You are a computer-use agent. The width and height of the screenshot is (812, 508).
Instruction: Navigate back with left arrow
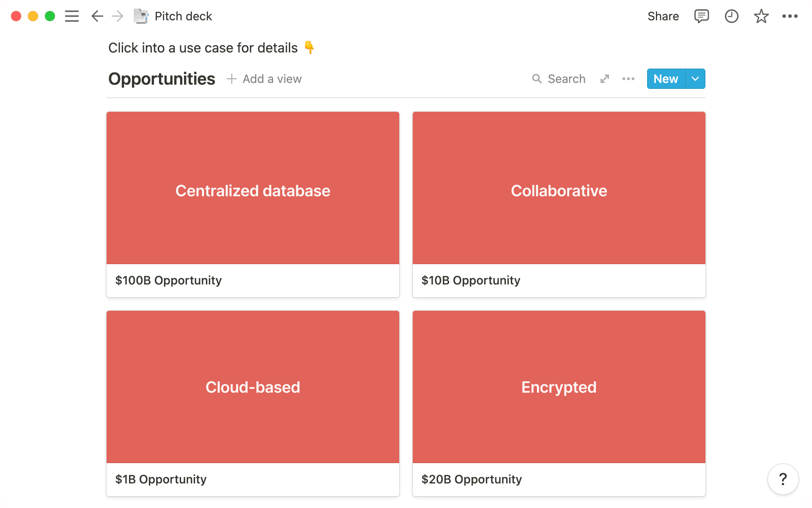[x=97, y=16]
